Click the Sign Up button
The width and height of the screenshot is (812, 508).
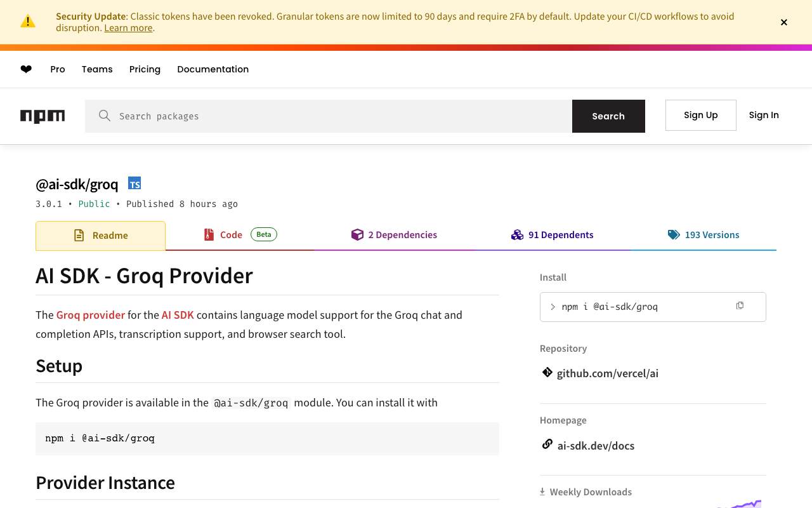point(700,115)
